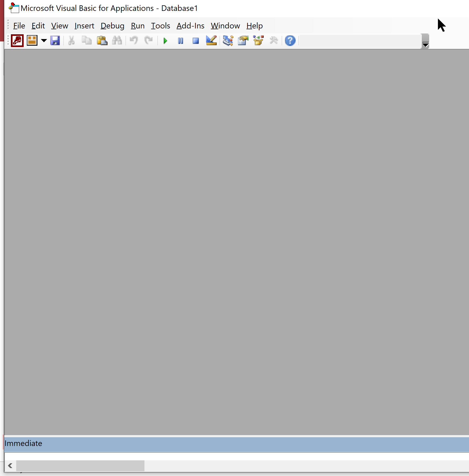The image size is (469, 476).
Task: Click the Redo arrow icon
Action: point(148,41)
